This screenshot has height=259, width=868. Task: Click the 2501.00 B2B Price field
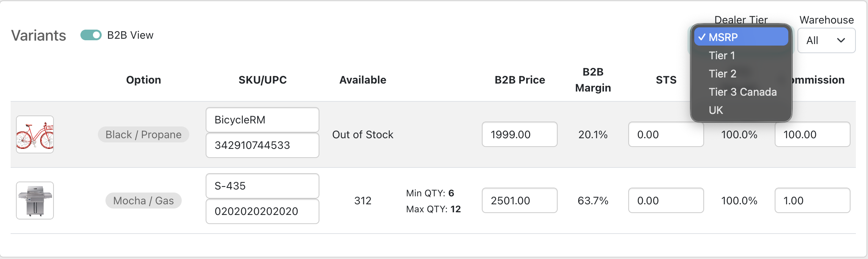coord(519,201)
